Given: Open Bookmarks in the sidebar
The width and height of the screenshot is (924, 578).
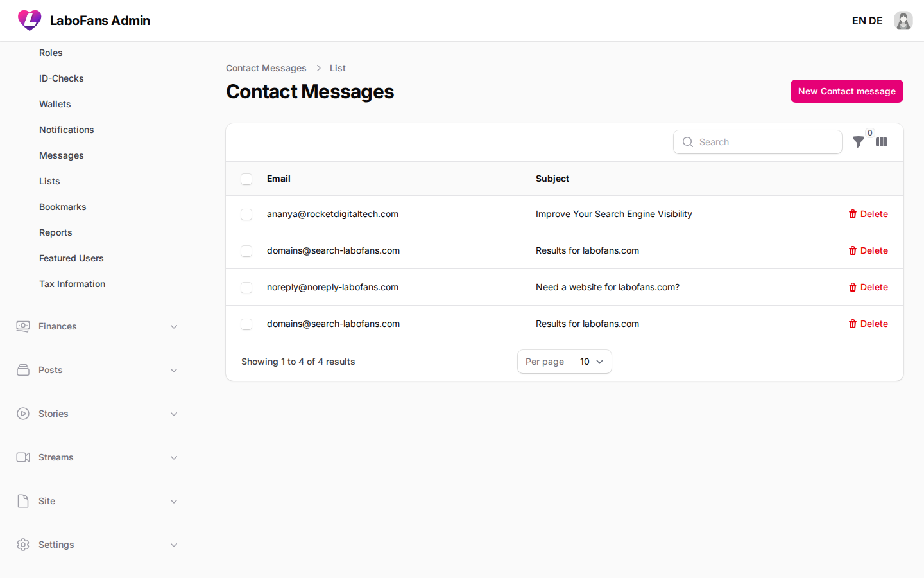Looking at the screenshot, I should pyautogui.click(x=63, y=207).
